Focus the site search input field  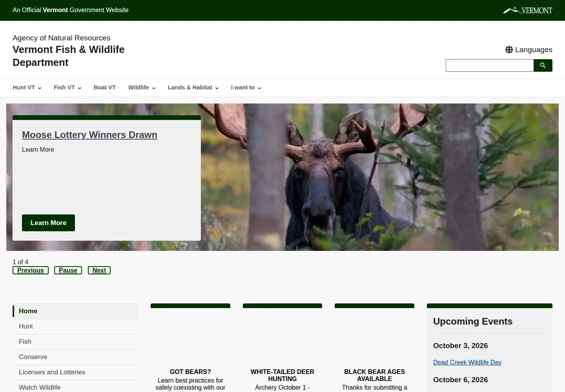490,65
